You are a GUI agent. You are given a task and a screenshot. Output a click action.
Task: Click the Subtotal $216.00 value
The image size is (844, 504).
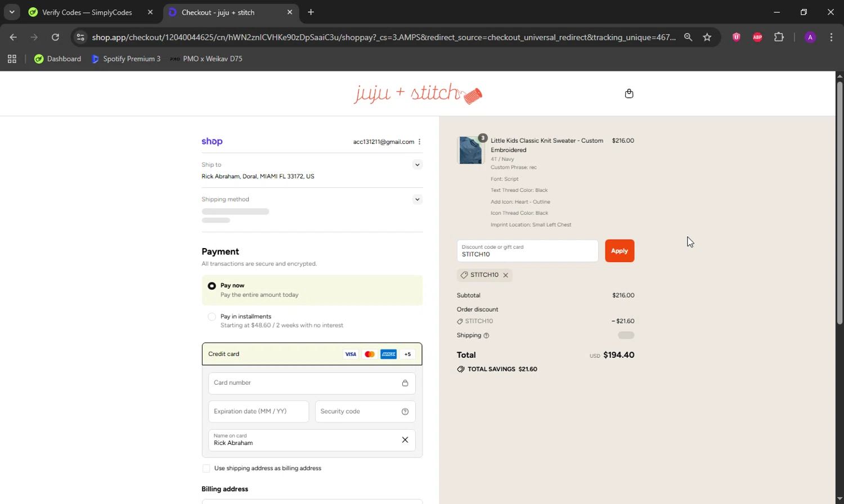(x=623, y=295)
